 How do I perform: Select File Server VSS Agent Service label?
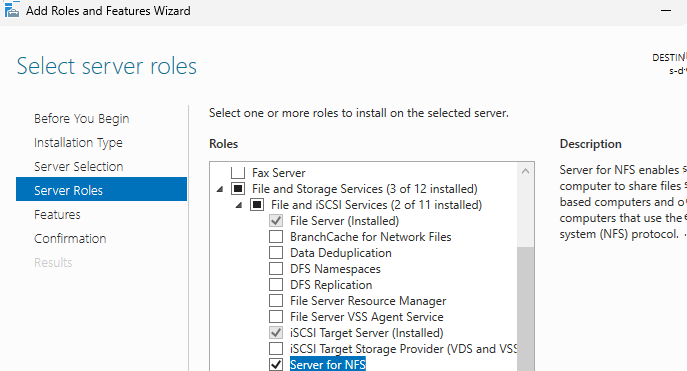coord(367,317)
